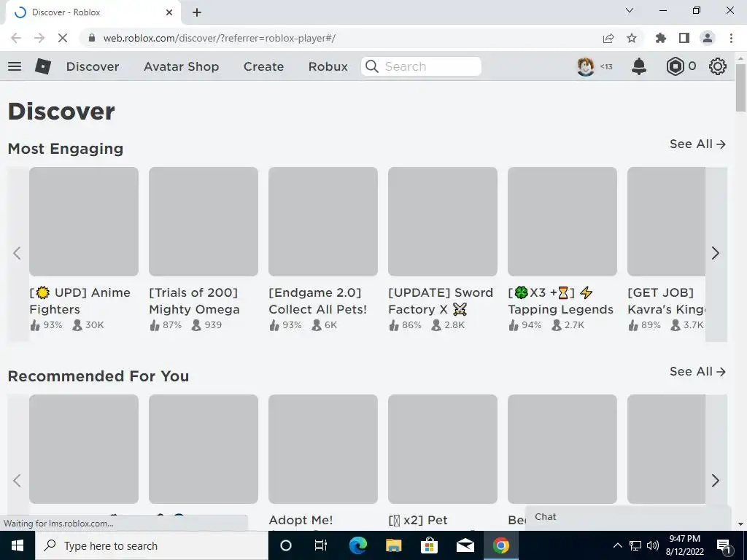Open network icon in system tray

635,545
